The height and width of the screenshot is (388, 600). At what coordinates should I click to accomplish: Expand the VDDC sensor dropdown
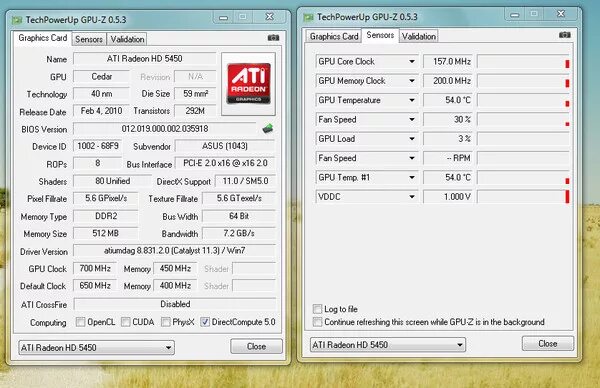point(412,197)
